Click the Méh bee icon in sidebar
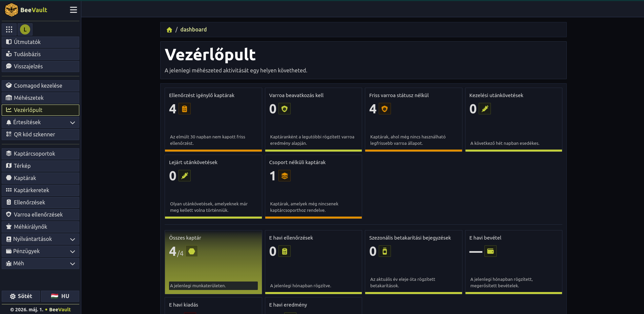Screen dimensions: 644x314 click(x=9, y=263)
